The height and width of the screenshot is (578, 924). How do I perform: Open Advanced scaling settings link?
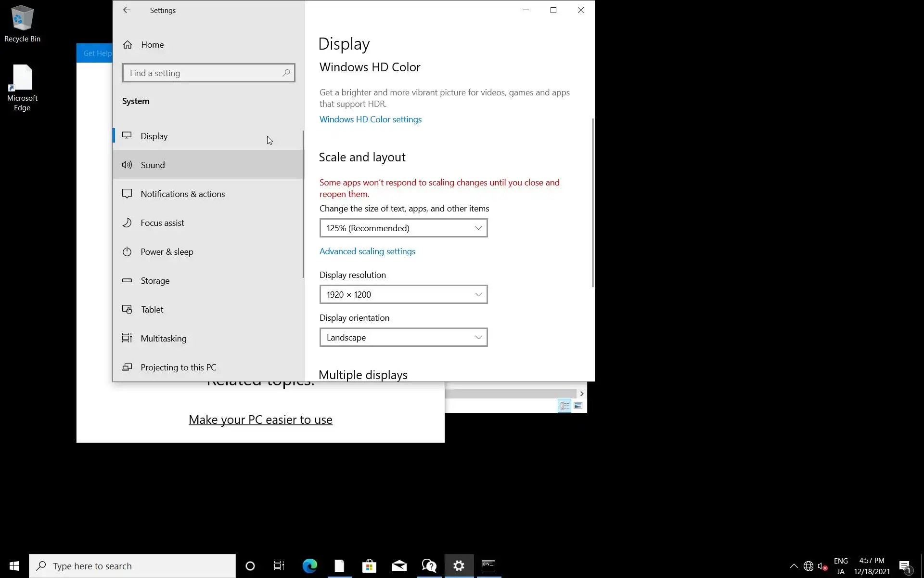coord(367,251)
